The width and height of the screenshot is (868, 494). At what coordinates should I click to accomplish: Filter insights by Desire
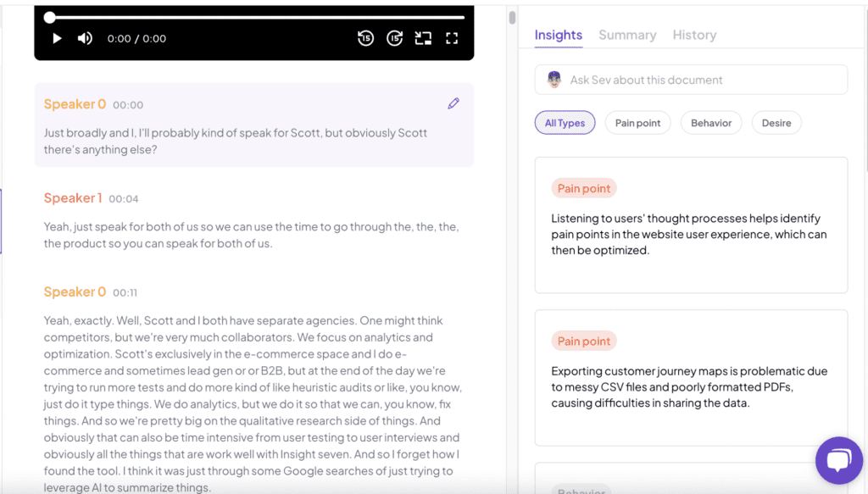tap(776, 123)
